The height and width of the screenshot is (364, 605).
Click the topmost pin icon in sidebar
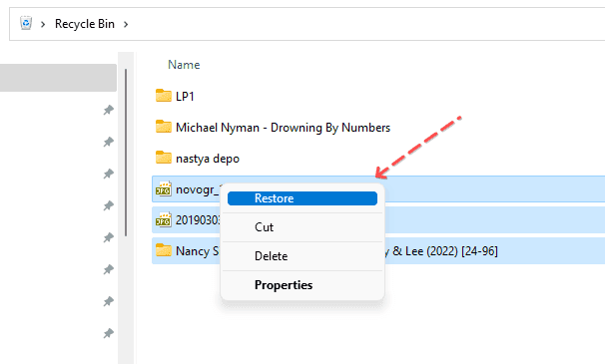point(109,110)
